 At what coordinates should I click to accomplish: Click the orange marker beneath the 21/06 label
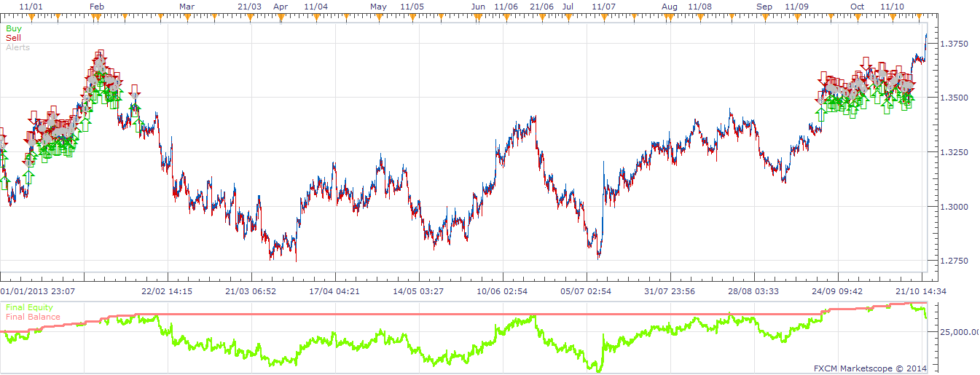pos(541,17)
